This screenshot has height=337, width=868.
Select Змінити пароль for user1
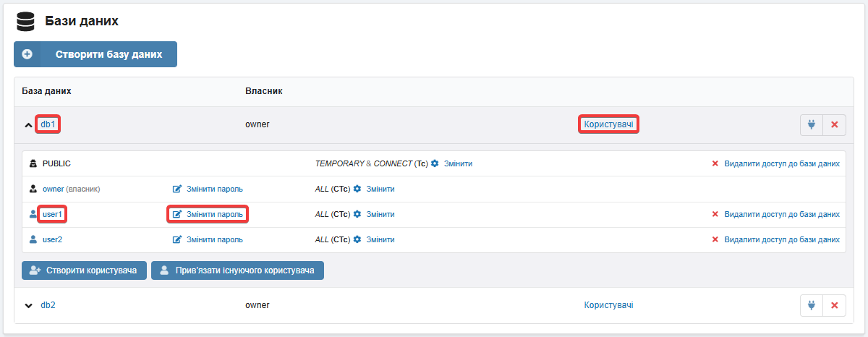coord(214,214)
